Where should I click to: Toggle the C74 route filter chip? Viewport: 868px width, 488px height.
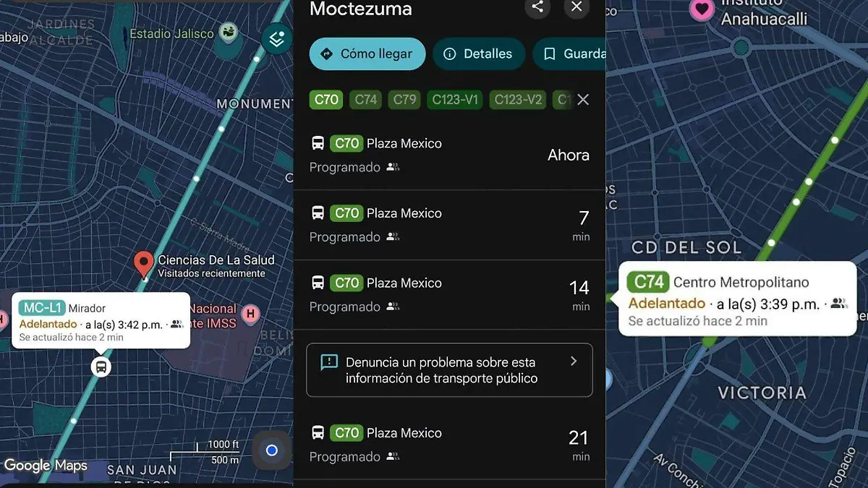point(366,100)
